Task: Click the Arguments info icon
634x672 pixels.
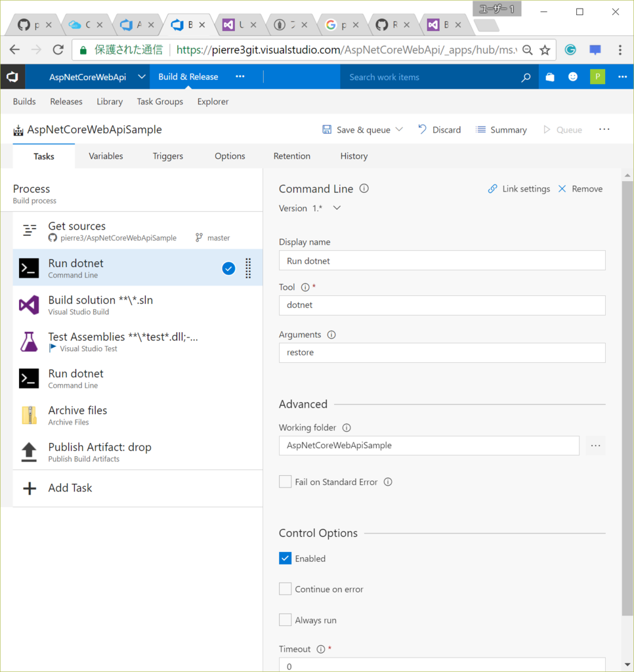Action: pos(331,335)
